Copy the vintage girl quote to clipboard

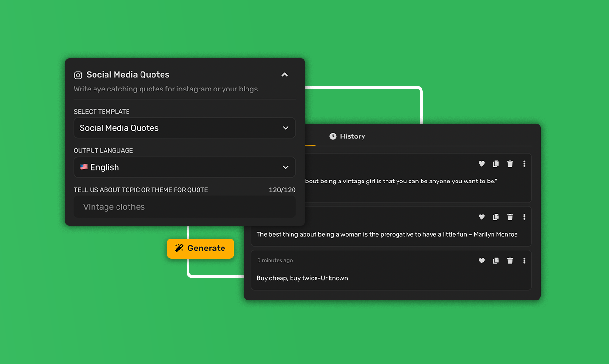(x=496, y=164)
